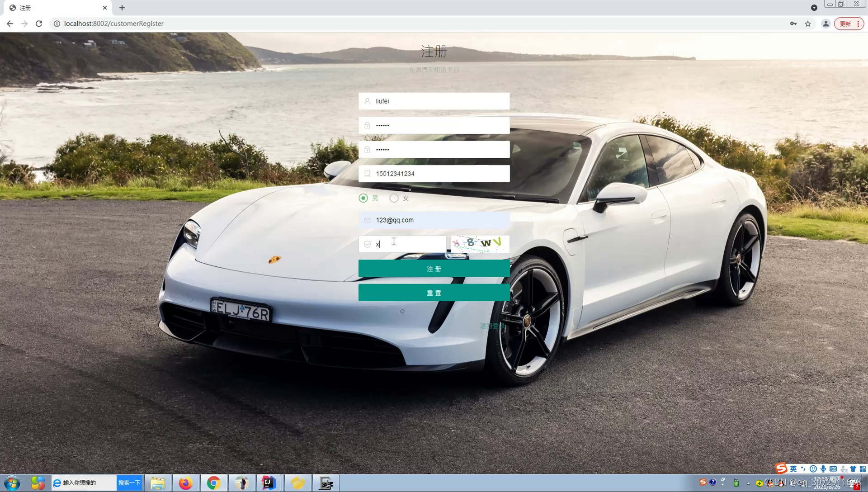Show hidden tray icons arrow
The height and width of the screenshot is (492, 868).
tap(748, 483)
